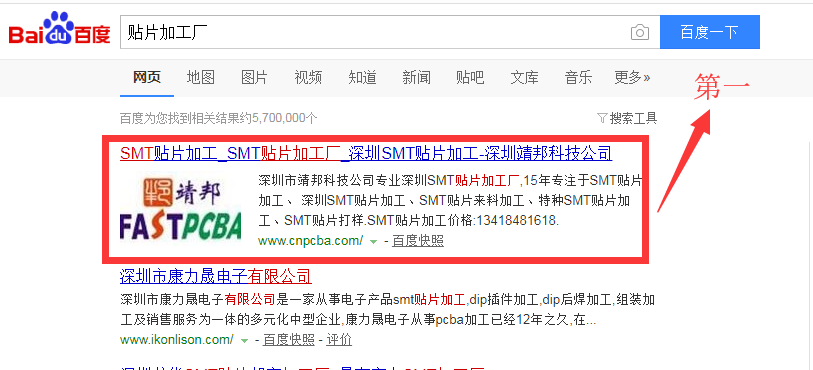Switch to the 文库 tab

pos(524,78)
